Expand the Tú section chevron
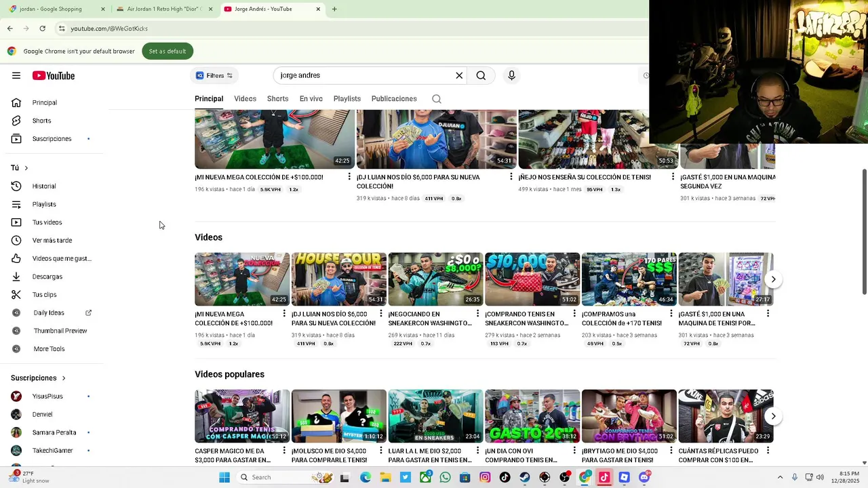The height and width of the screenshot is (488, 868). (26, 168)
